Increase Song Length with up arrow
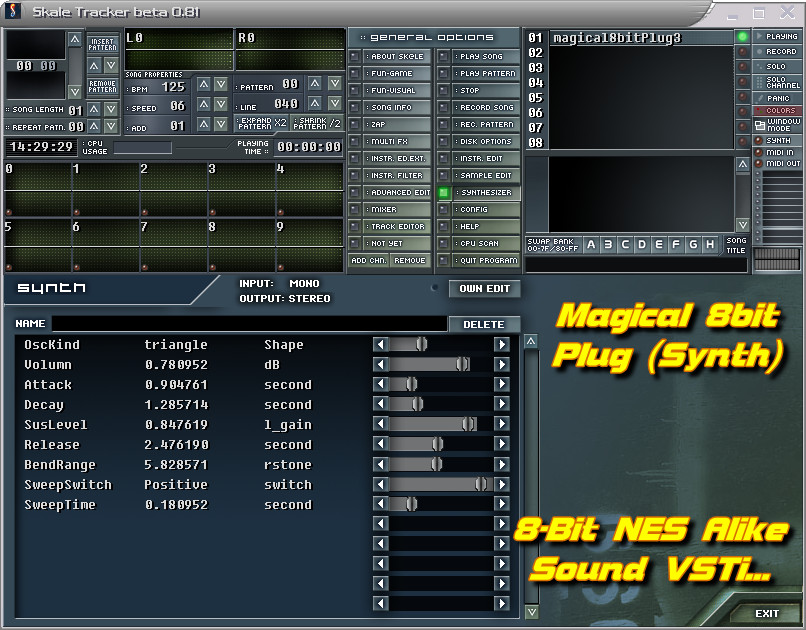Viewport: 806px width, 630px height. point(94,109)
